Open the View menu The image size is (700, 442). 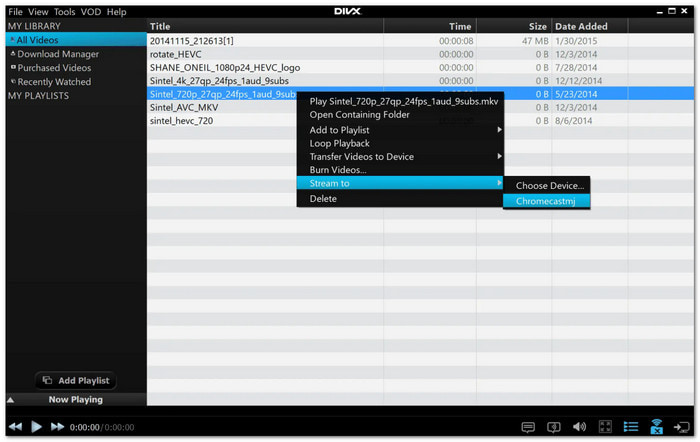38,12
